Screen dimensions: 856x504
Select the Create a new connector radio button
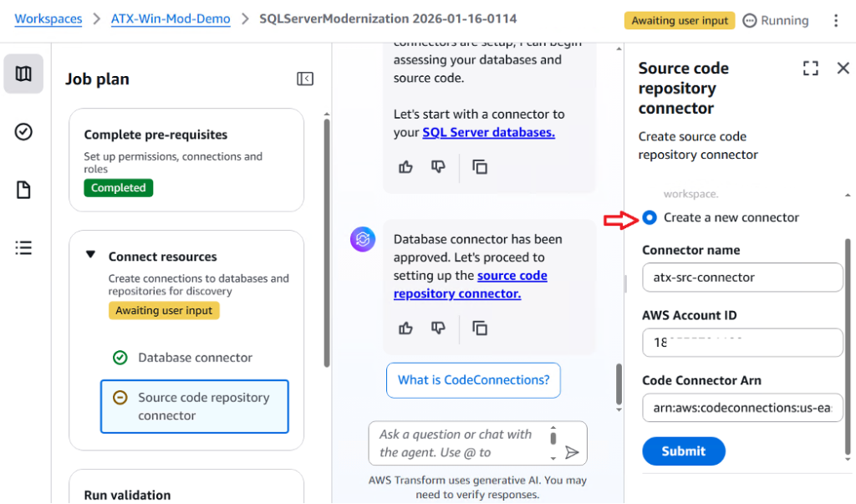pyautogui.click(x=650, y=217)
